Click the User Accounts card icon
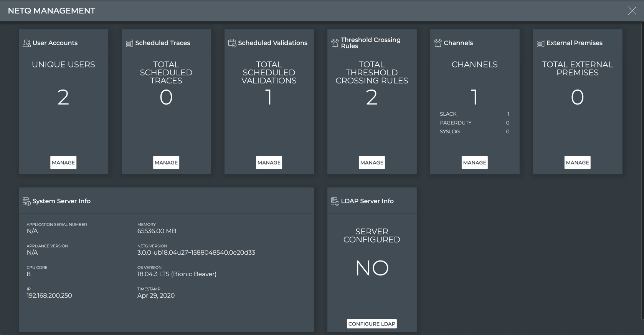The width and height of the screenshot is (644, 335). coord(26,43)
